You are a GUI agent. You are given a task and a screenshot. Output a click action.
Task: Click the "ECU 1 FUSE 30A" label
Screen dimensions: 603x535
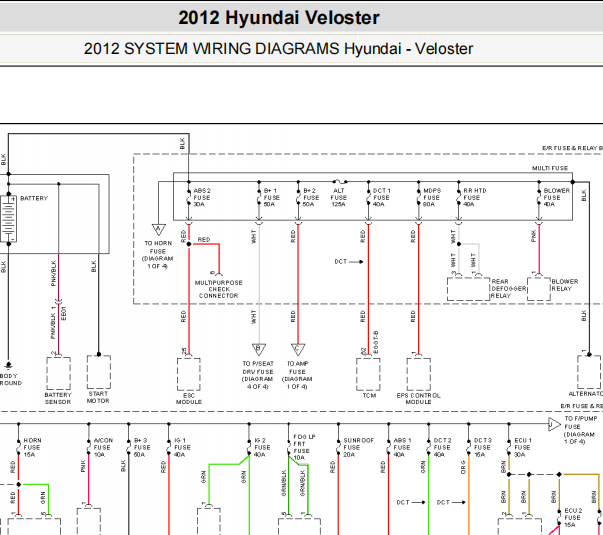point(523,447)
